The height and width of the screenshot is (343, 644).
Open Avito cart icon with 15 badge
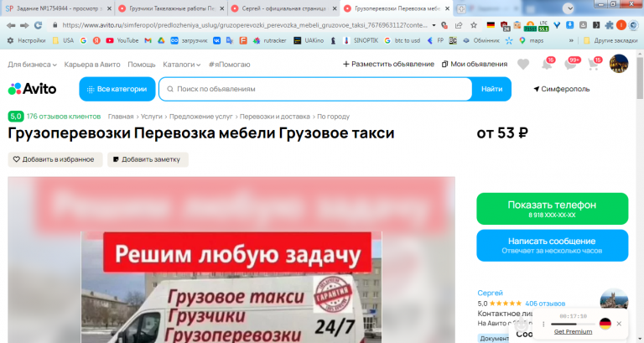point(594,63)
